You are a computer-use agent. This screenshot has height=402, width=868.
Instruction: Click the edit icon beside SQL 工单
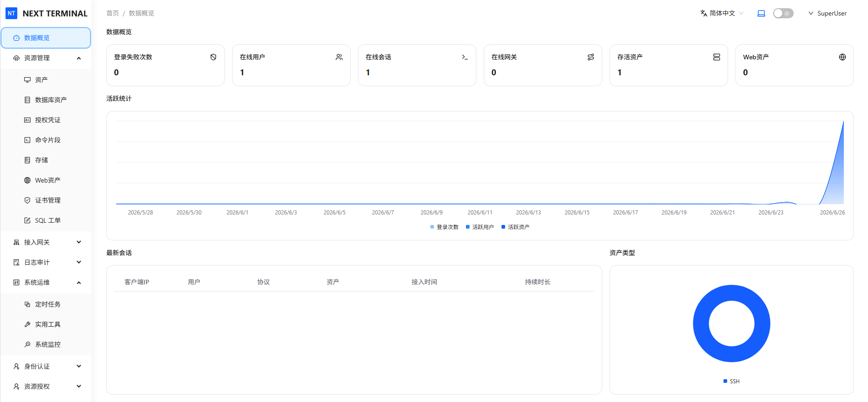tap(27, 220)
